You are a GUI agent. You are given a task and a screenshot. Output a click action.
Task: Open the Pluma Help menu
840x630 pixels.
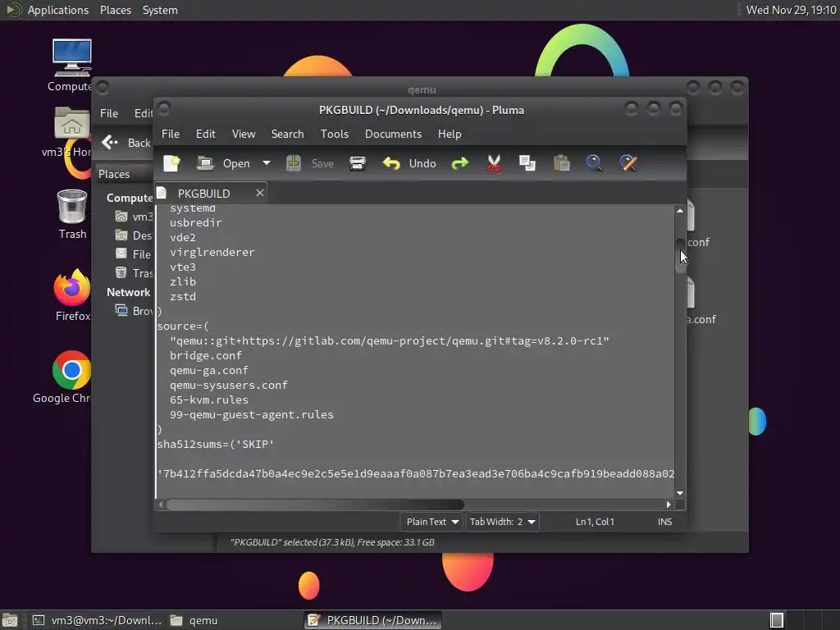(x=450, y=134)
